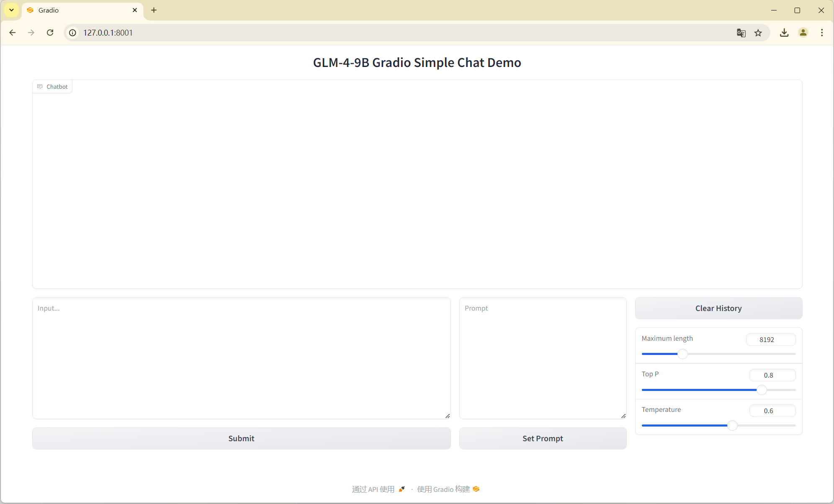Click the rocket icon next to API link
This screenshot has width=834, height=504.
(402, 489)
